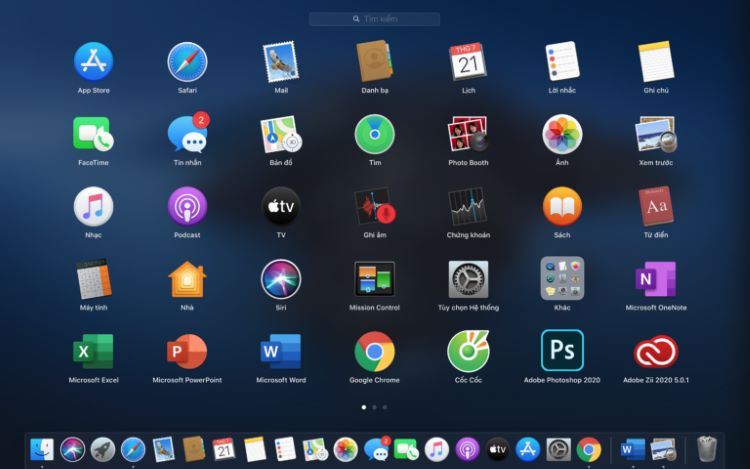Open Từ điển dictionary app
The height and width of the screenshot is (469, 750).
656,206
